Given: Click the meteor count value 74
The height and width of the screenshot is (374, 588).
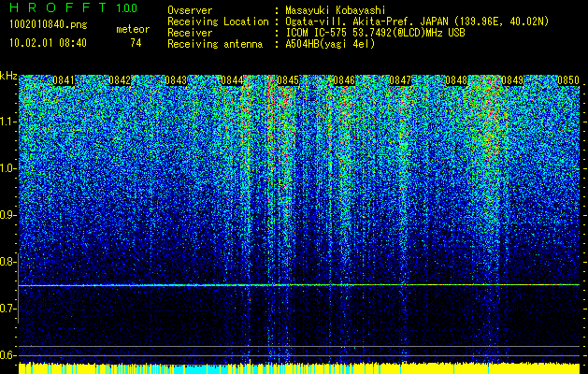Looking at the screenshot, I should 136,43.
